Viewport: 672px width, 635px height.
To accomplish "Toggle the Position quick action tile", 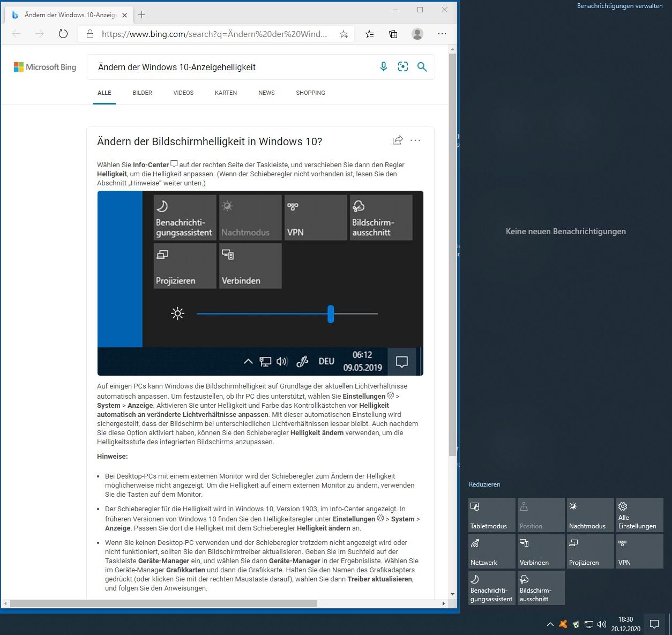I will [x=541, y=515].
